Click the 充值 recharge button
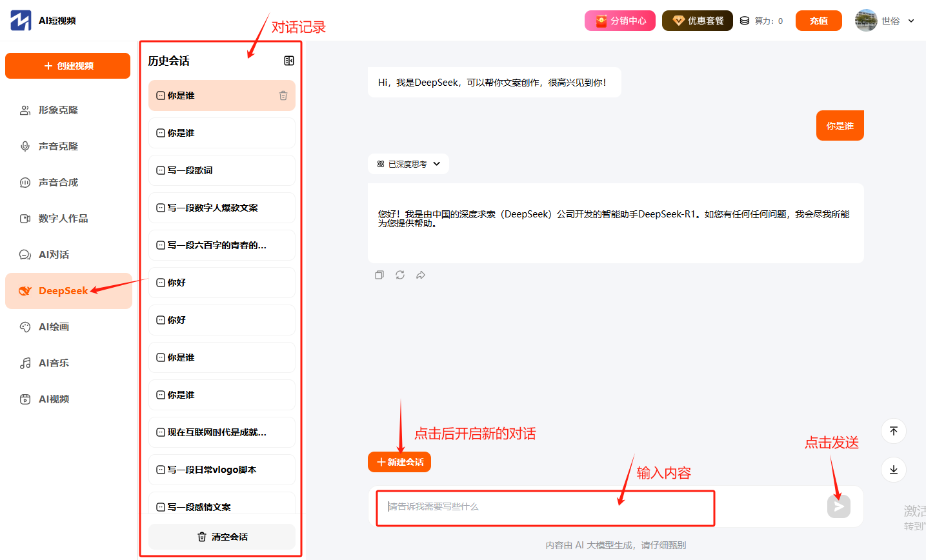The width and height of the screenshot is (926, 560). click(x=819, y=21)
